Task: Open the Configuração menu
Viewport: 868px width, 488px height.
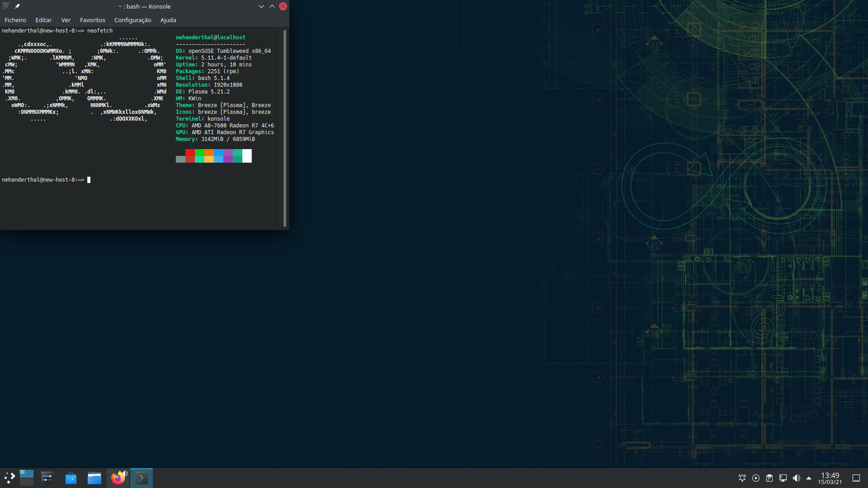Action: [133, 20]
